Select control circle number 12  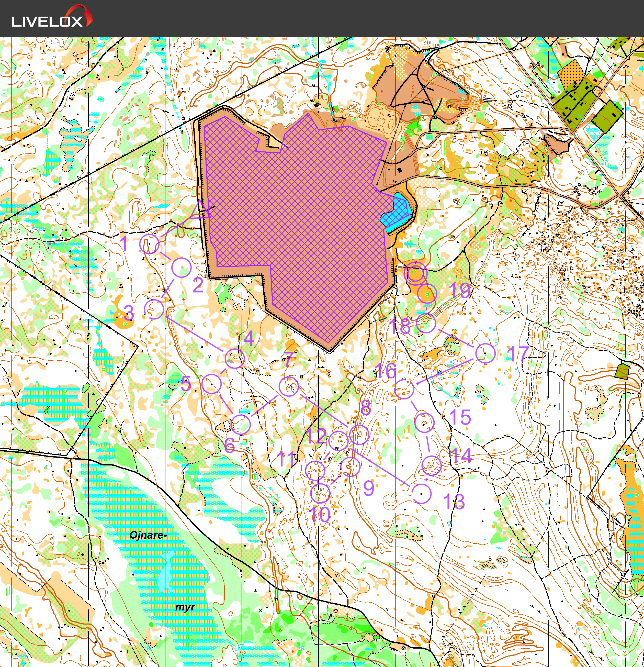(x=338, y=441)
